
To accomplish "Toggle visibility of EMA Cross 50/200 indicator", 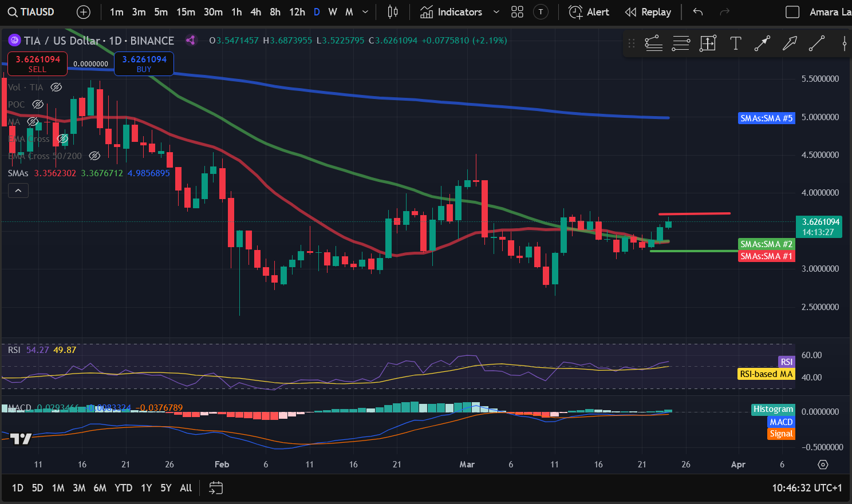I will [x=95, y=156].
